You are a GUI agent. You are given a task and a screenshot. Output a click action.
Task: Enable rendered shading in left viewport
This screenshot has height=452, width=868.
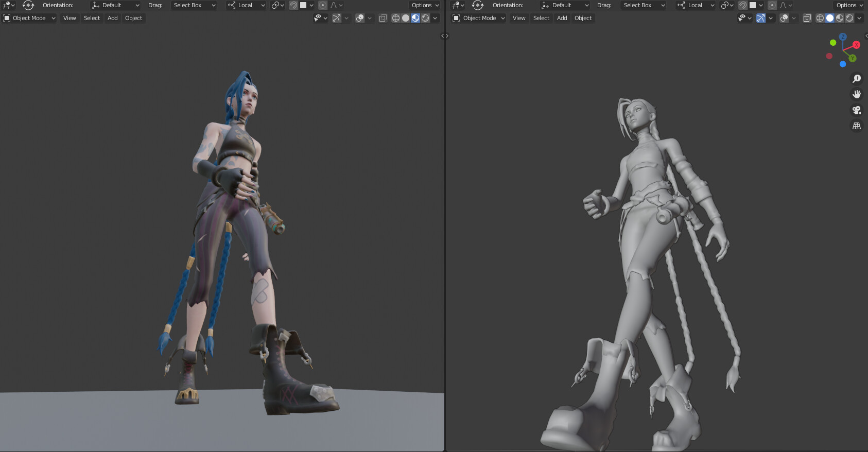click(425, 18)
